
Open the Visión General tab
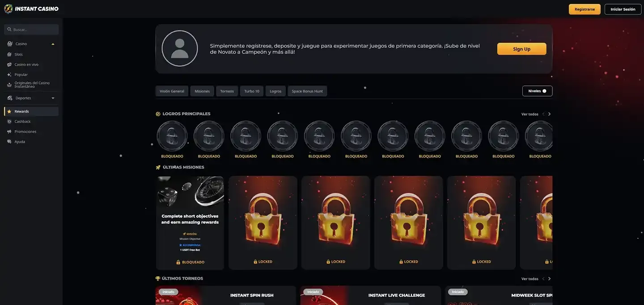[x=172, y=91]
